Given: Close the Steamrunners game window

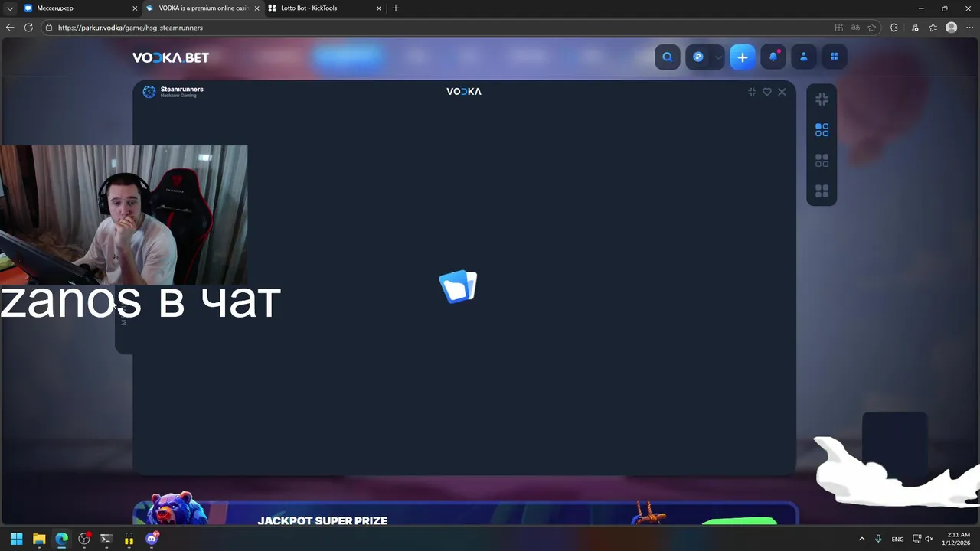Looking at the screenshot, I should tap(782, 92).
